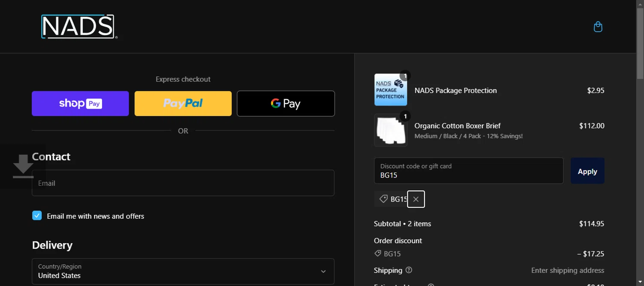Apply the discount code

click(587, 171)
